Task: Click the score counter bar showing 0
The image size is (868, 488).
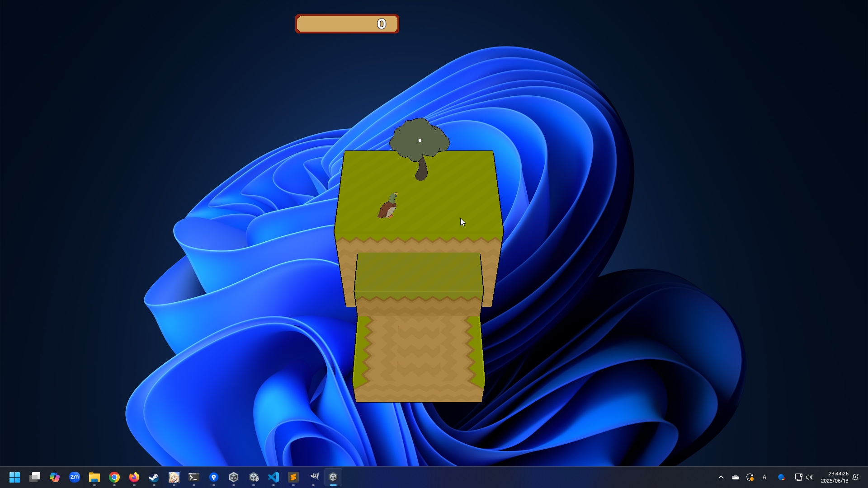Action: click(347, 24)
